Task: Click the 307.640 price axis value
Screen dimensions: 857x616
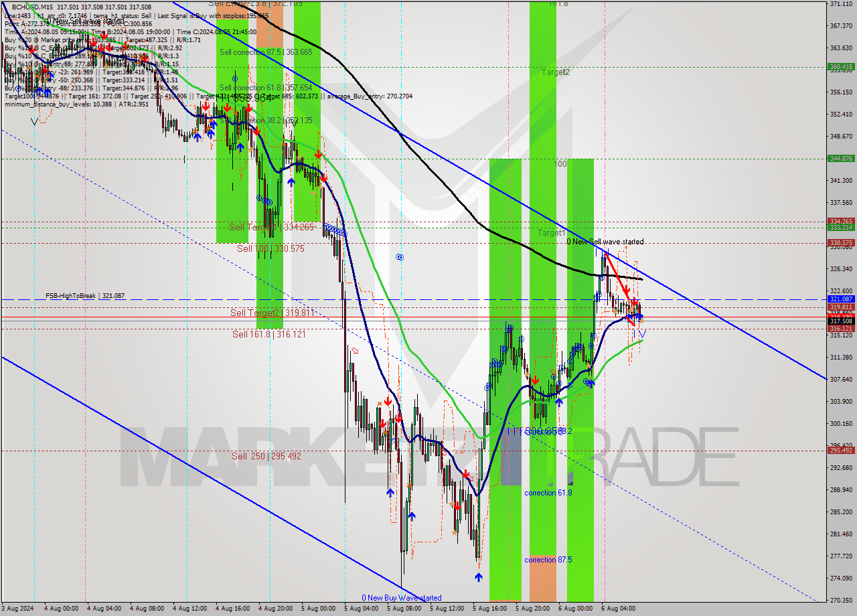Action: click(841, 379)
